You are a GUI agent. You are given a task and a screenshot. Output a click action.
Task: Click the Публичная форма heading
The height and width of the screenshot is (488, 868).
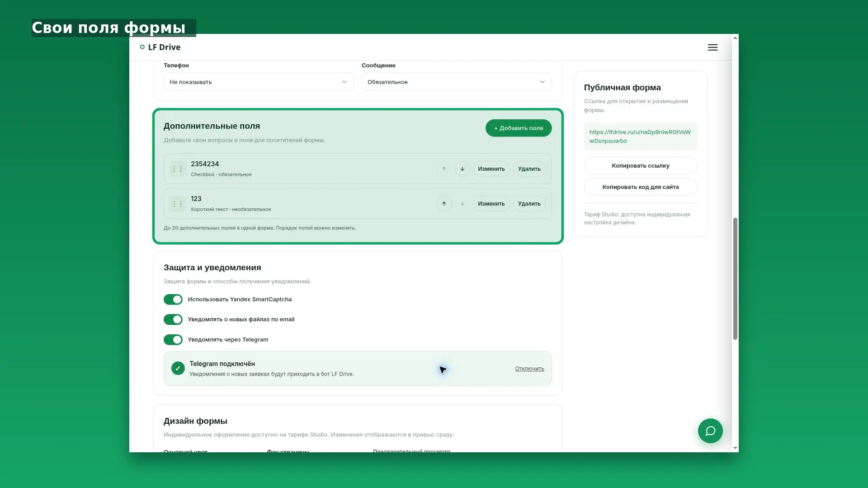click(622, 88)
